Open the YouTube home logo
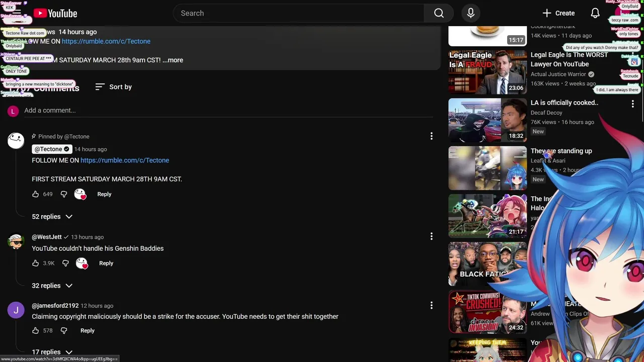This screenshot has width=644, height=362. pos(55,14)
